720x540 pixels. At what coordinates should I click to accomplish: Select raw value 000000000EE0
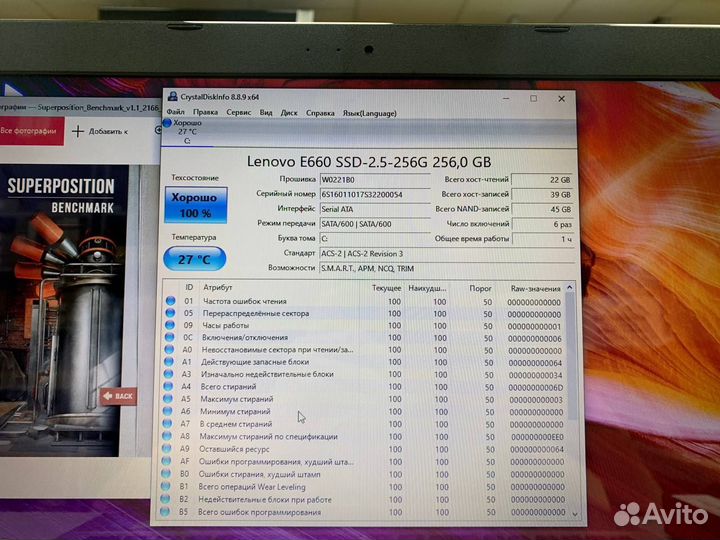tap(537, 437)
